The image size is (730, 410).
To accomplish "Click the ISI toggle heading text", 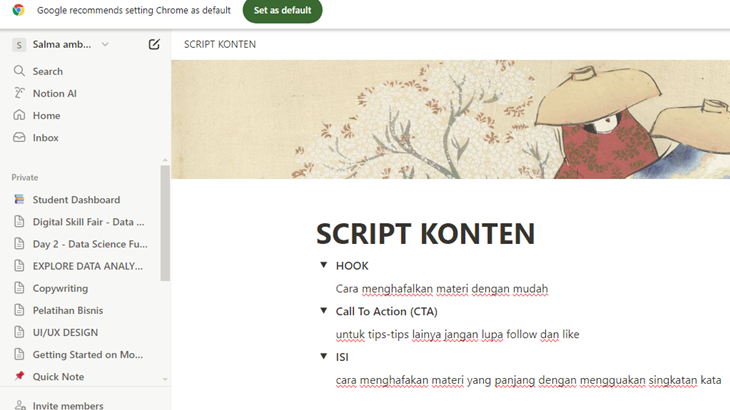I will [x=342, y=357].
